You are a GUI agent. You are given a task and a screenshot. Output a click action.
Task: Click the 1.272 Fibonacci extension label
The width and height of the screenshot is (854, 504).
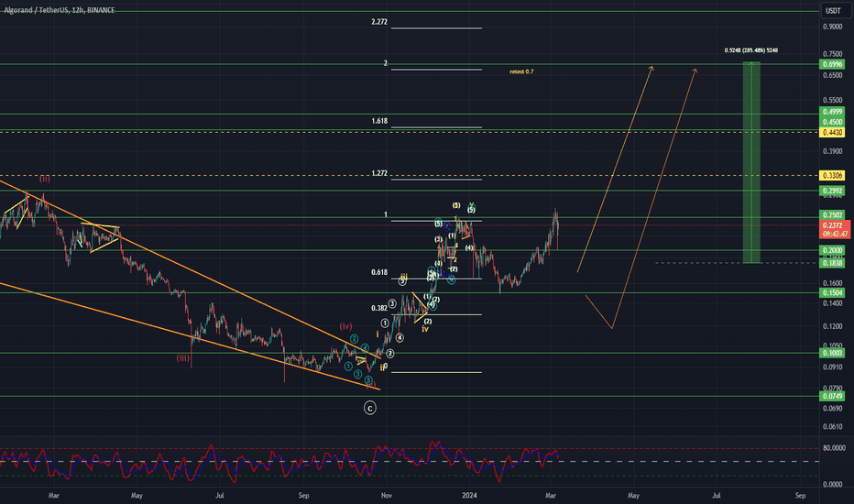[379, 173]
